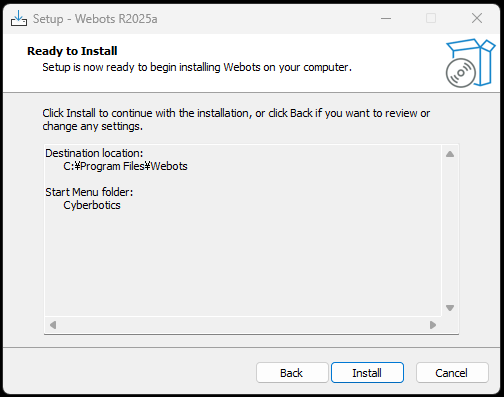The width and height of the screenshot is (504, 397).
Task: Go Back to previous setup page
Action: pos(292,373)
